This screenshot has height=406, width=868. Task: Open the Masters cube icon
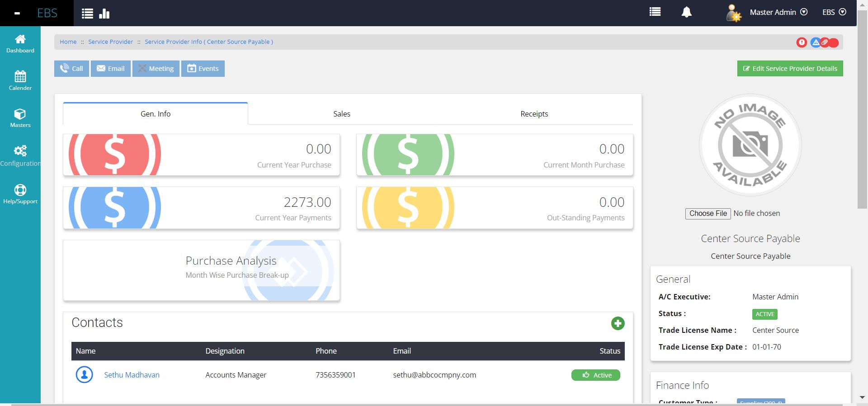[x=20, y=114]
